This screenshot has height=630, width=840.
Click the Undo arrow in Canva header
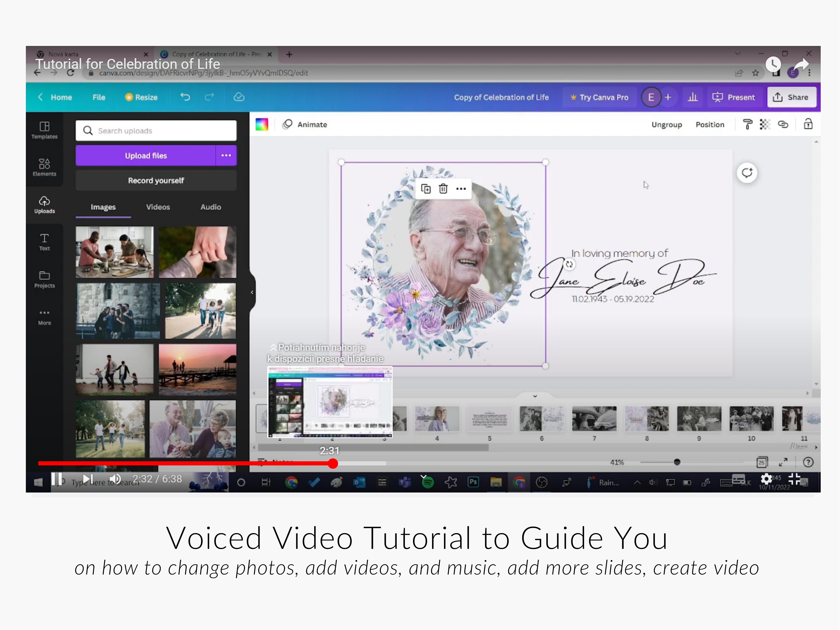point(185,97)
